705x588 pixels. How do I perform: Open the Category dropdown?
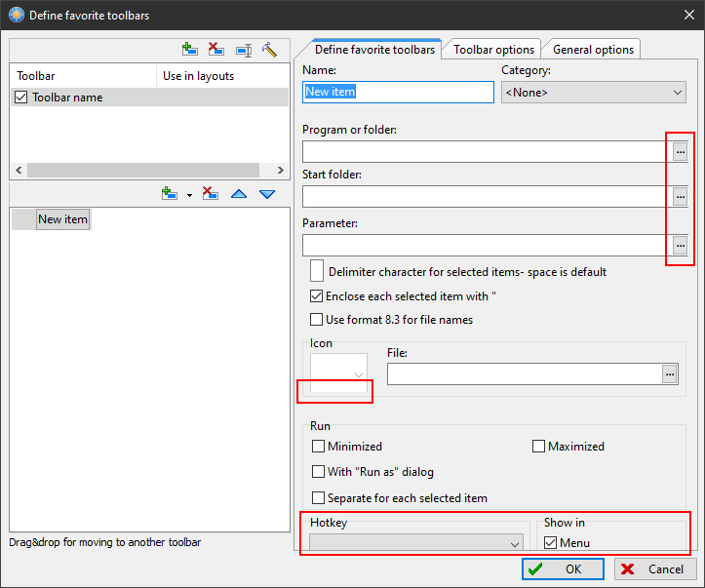pos(594,93)
